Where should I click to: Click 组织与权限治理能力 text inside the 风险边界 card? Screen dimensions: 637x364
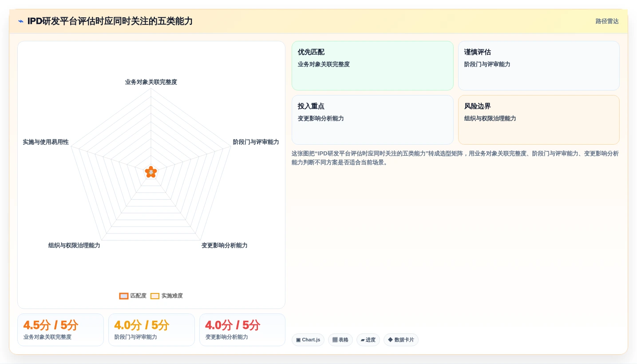click(490, 119)
